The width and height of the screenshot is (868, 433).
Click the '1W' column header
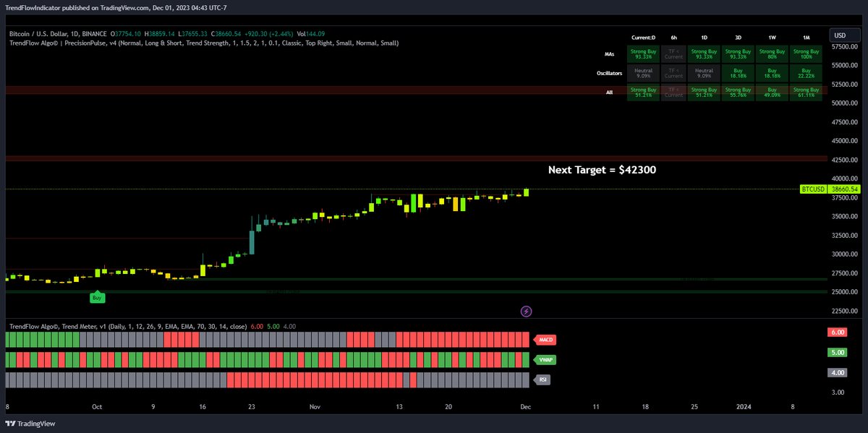[772, 36]
